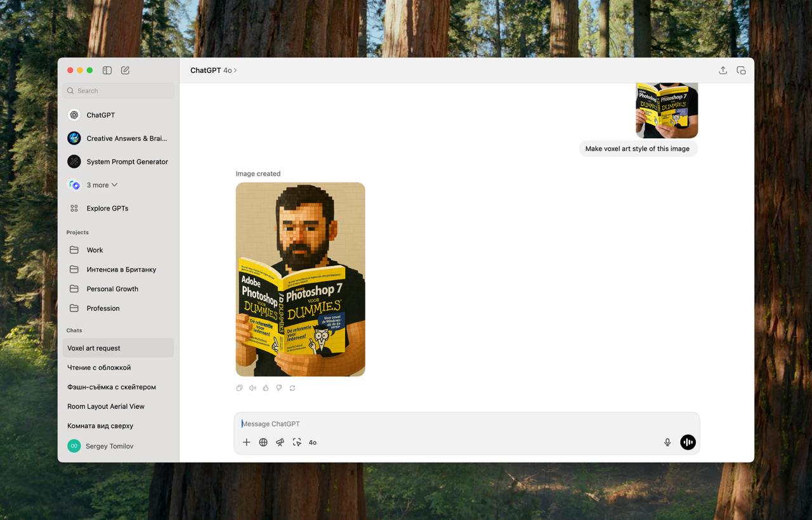
Task: Open the generated voxel art image
Action: 301,279
